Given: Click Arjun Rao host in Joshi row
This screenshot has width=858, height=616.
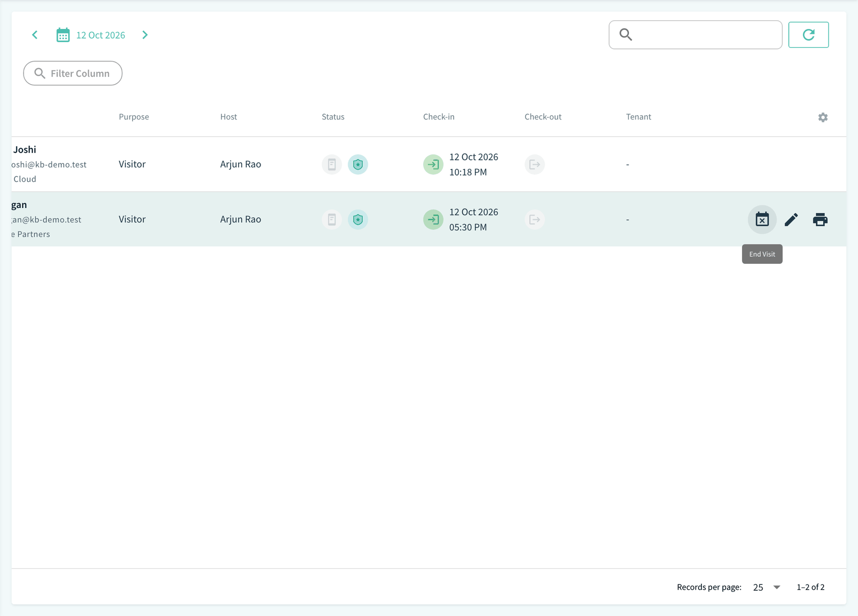Looking at the screenshot, I should click(241, 165).
